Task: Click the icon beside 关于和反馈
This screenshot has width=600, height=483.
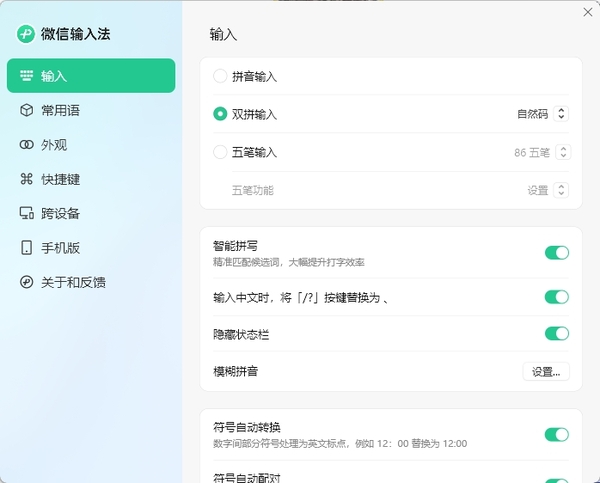Action: (27, 282)
